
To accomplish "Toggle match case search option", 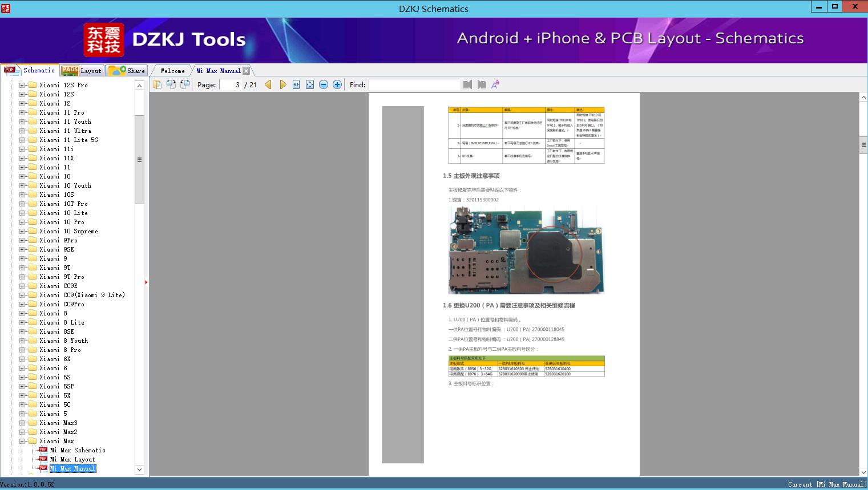I will [495, 84].
